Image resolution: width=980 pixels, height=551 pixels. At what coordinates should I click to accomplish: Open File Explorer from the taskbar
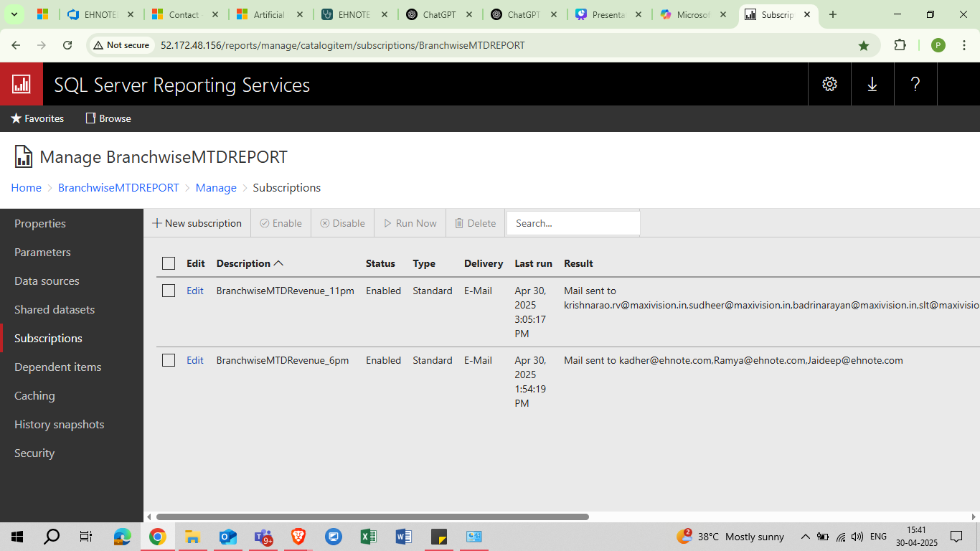192,537
